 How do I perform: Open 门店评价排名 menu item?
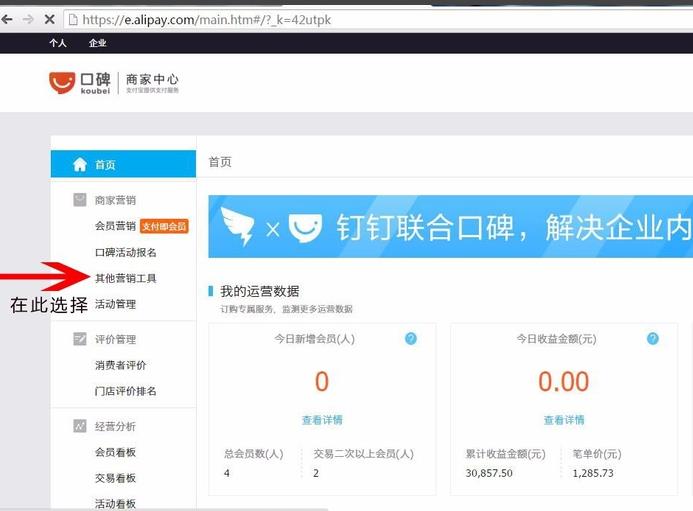pyautogui.click(x=126, y=391)
